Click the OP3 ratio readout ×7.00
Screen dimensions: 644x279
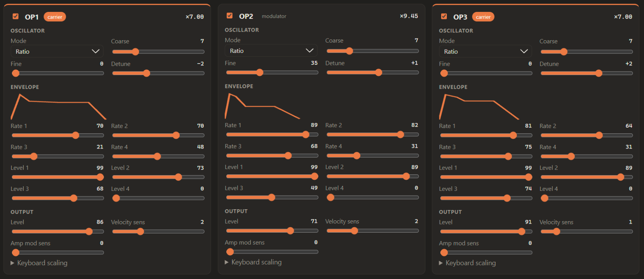[x=623, y=17]
